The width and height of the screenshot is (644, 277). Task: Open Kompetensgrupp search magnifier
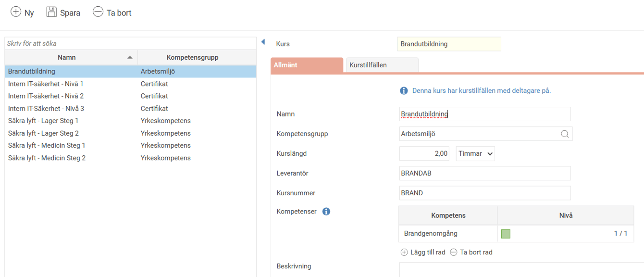click(x=565, y=134)
